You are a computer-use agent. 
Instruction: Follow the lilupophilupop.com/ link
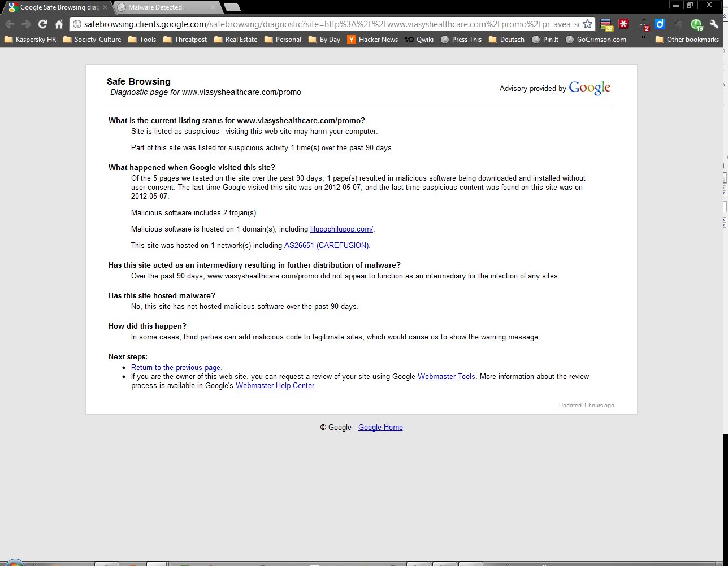coord(341,229)
